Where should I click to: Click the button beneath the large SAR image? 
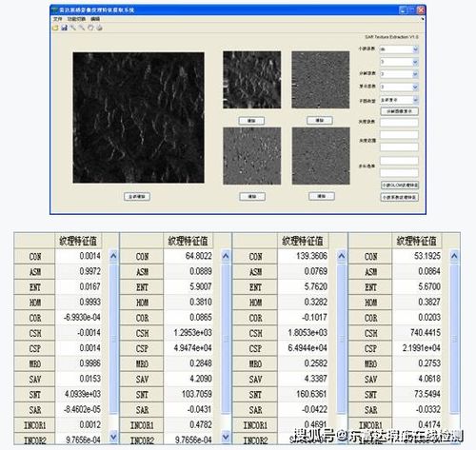tap(137, 197)
